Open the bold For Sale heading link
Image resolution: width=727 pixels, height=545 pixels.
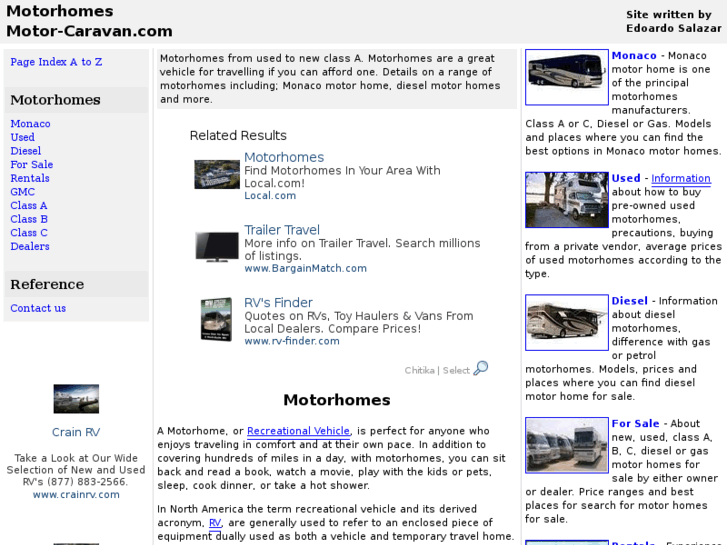pyautogui.click(x=635, y=423)
